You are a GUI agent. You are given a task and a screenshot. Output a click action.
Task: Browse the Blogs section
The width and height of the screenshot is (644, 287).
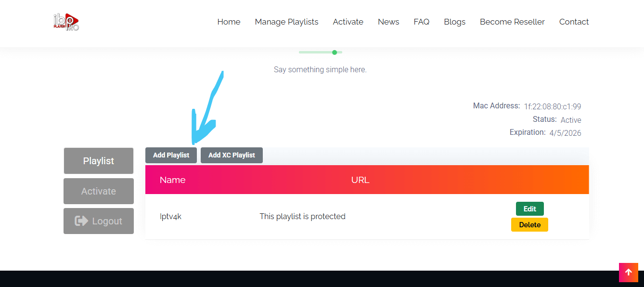(454, 22)
